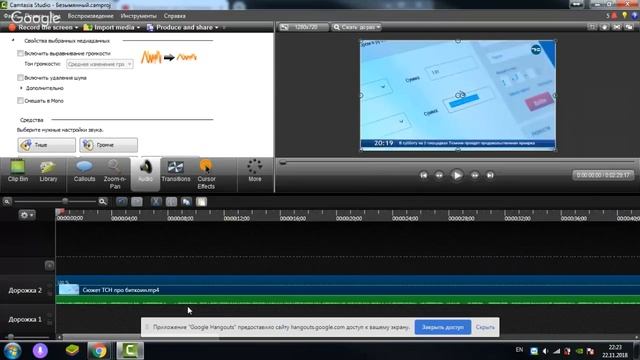Click the pan icon above preview
This screenshot has width=640, height=360.
click(604, 27)
